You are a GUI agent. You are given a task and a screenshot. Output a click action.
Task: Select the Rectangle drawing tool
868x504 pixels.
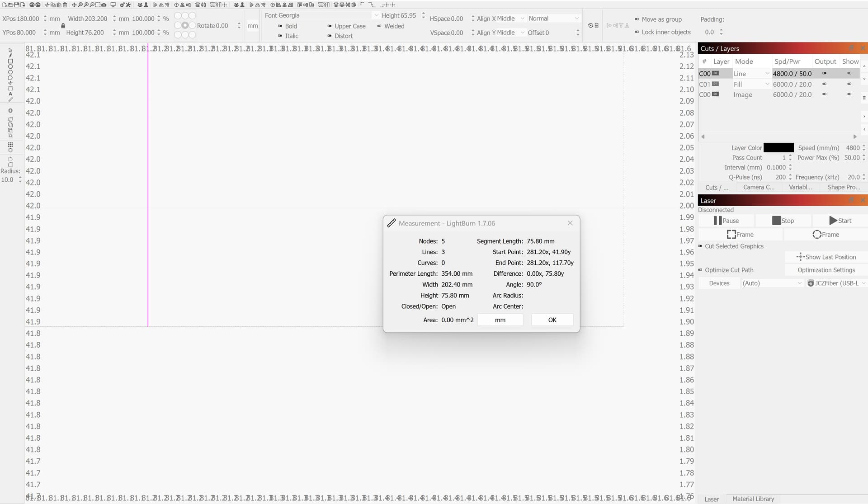10,61
